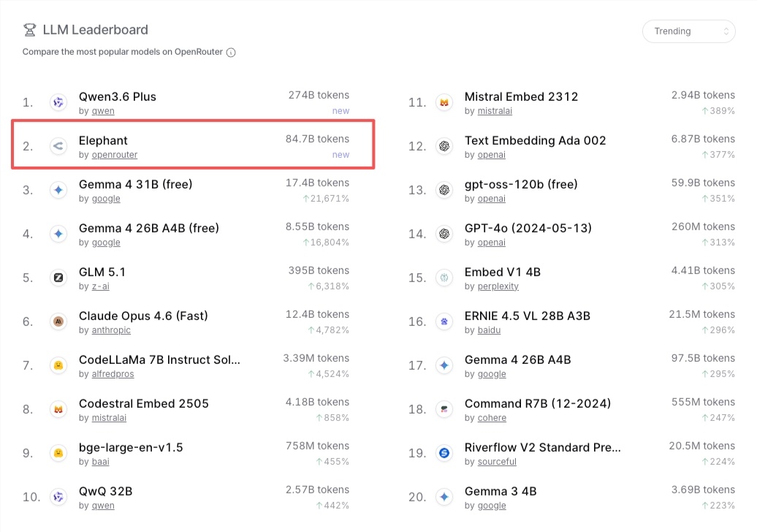Follow the qwen link under Qwen3.6 Plus
Image resolution: width=757 pixels, height=532 pixels.
tap(102, 111)
